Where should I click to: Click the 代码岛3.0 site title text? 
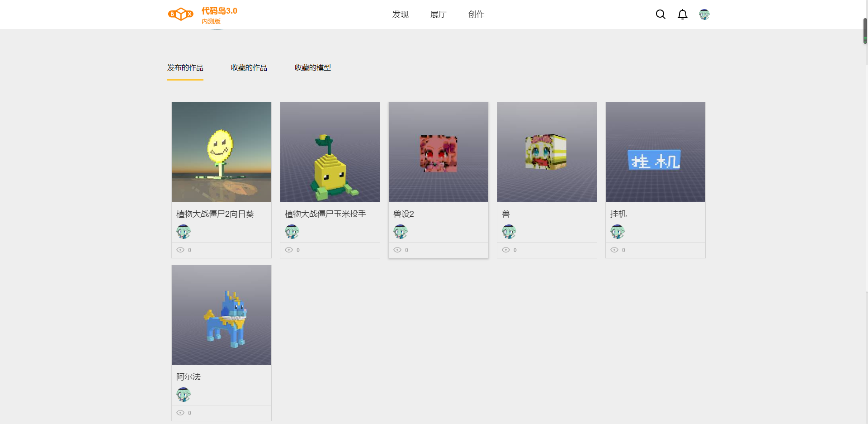pyautogui.click(x=219, y=11)
